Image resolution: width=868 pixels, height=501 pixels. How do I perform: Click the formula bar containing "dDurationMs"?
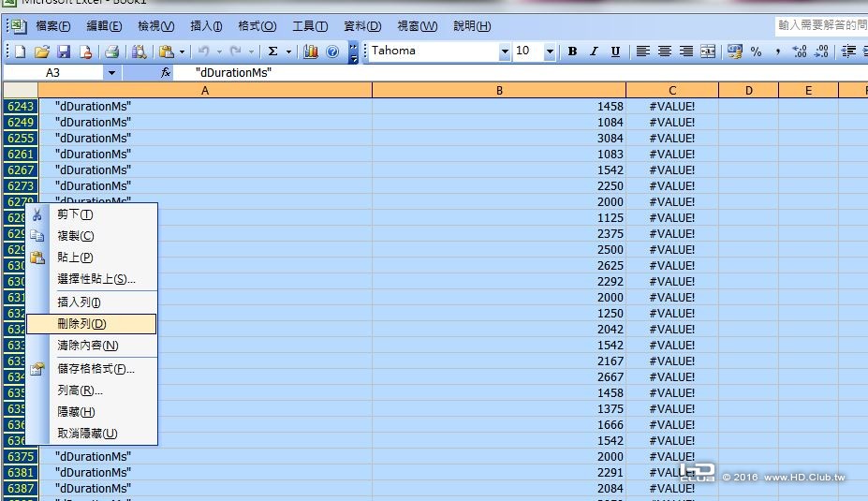point(521,72)
